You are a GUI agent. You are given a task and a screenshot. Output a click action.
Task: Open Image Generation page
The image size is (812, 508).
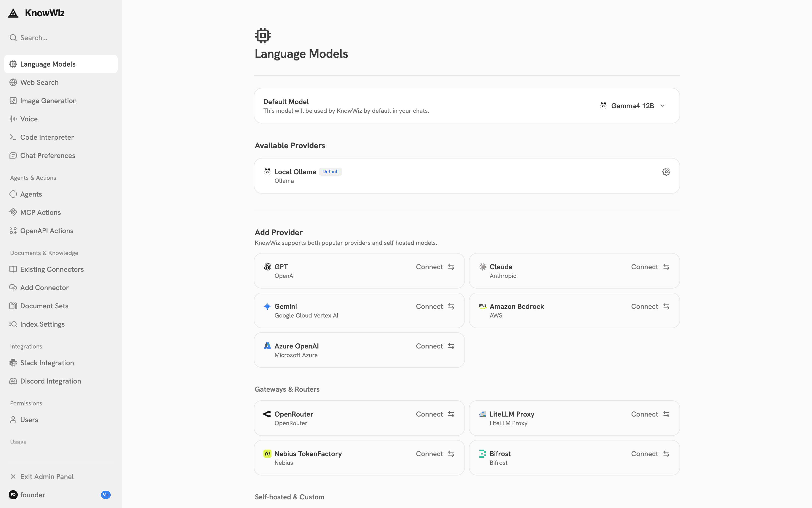pyautogui.click(x=61, y=101)
